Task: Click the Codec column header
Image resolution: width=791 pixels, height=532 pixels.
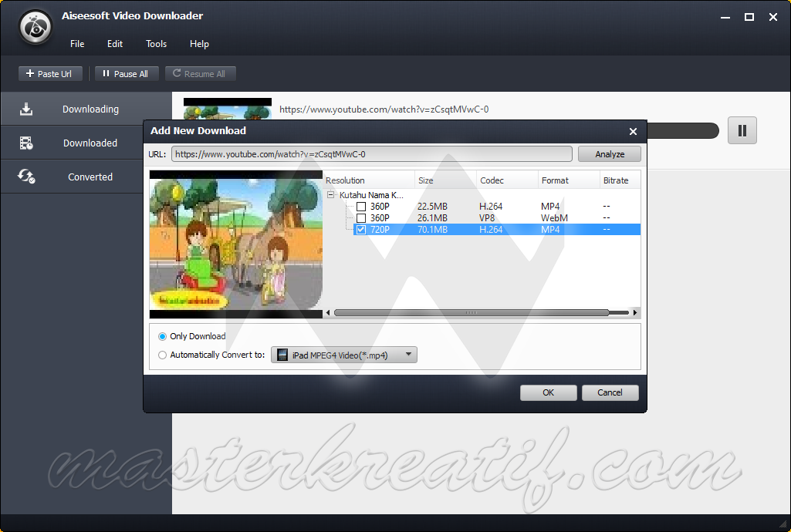Action: pyautogui.click(x=507, y=180)
